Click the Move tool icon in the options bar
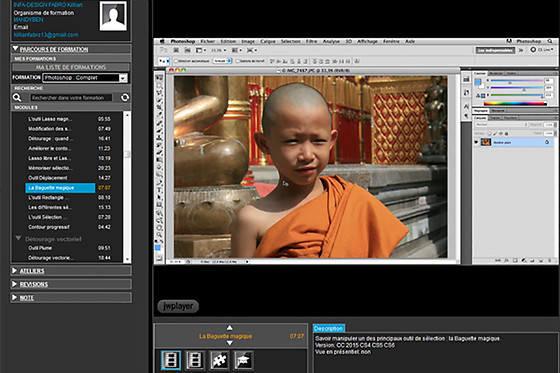Image resolution: width=560 pixels, height=373 pixels. [x=163, y=61]
